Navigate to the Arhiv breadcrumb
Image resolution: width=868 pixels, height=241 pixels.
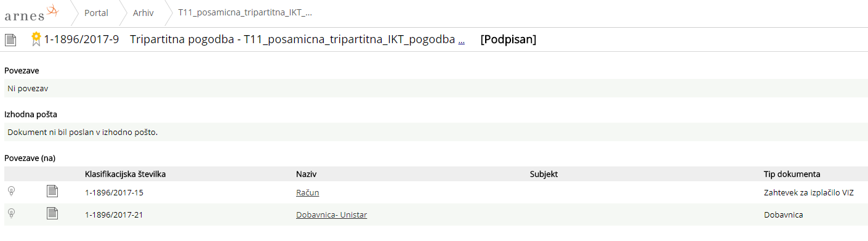tap(143, 12)
